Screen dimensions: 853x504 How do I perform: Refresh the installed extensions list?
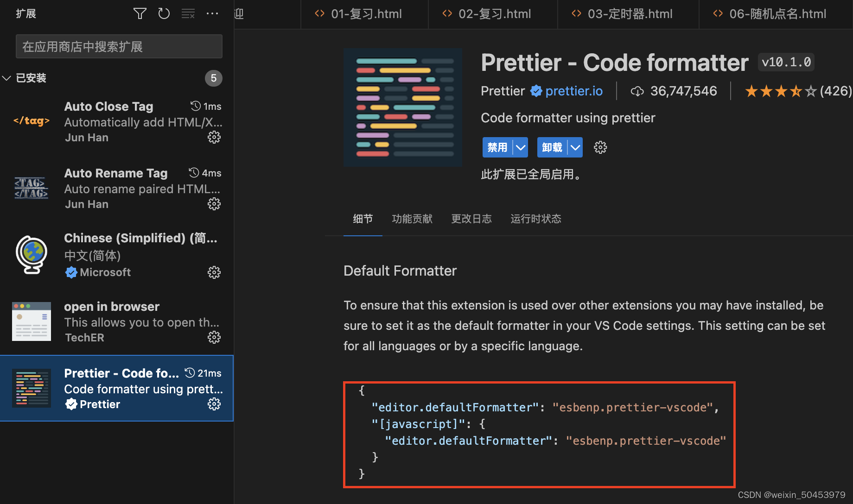(x=164, y=13)
